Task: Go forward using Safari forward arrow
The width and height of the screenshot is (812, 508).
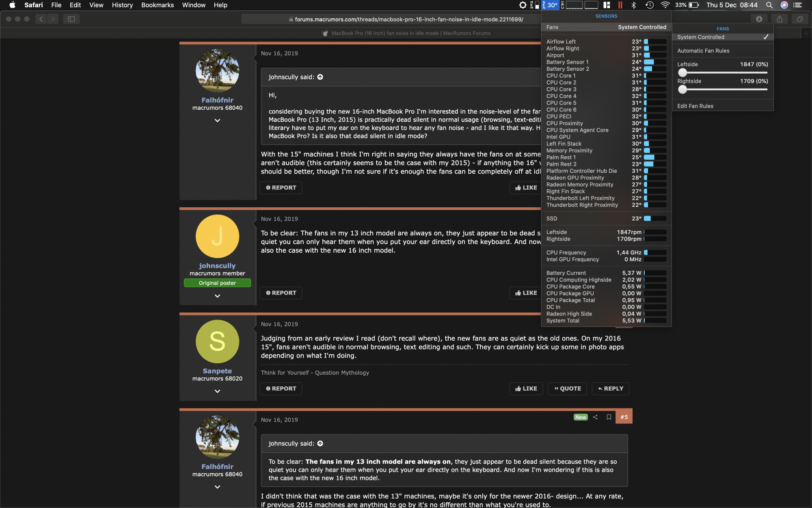Action: (x=53, y=19)
